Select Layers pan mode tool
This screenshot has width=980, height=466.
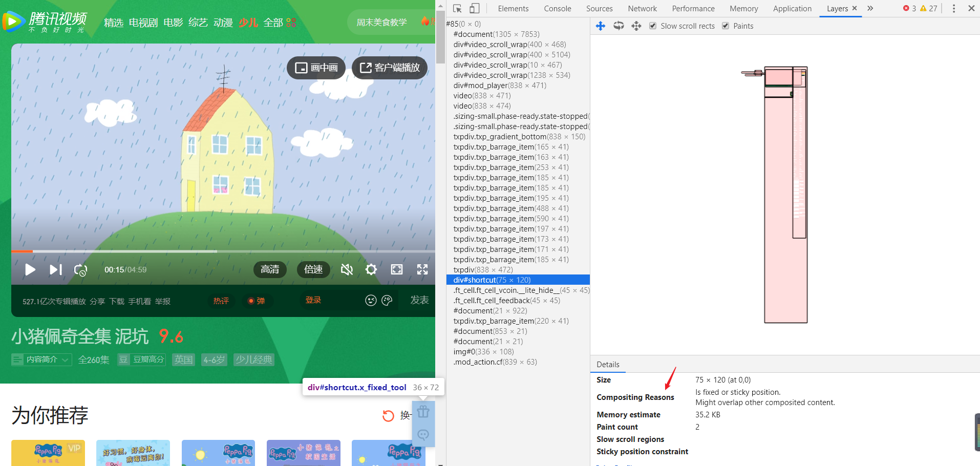tap(601, 26)
